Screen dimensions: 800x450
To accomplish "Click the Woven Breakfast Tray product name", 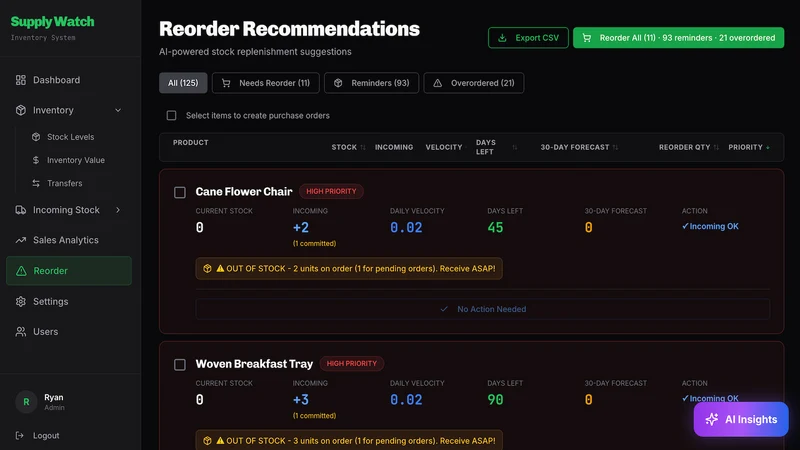I will coord(254,364).
